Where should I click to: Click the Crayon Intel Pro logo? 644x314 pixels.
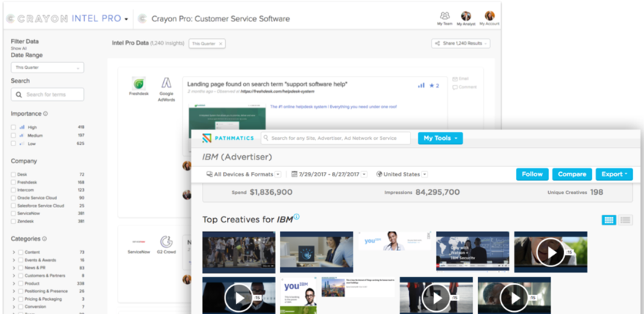point(64,18)
